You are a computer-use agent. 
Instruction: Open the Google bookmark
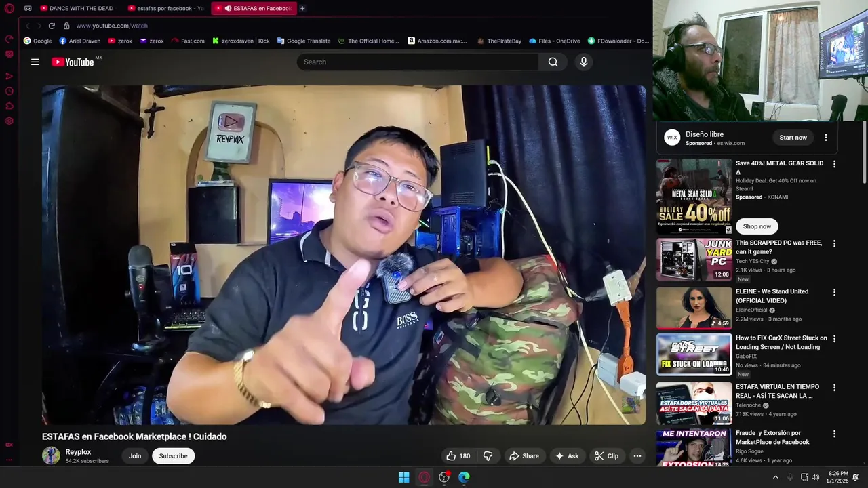pos(38,41)
